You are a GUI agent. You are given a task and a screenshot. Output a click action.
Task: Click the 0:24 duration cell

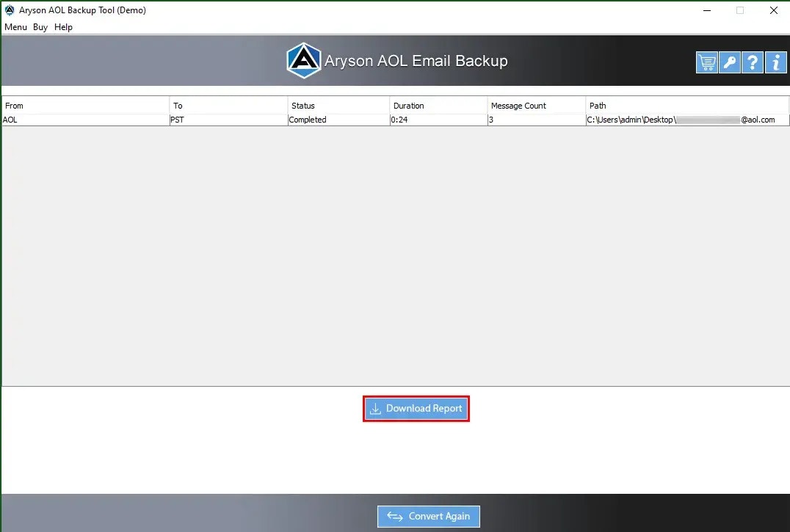[438, 120]
